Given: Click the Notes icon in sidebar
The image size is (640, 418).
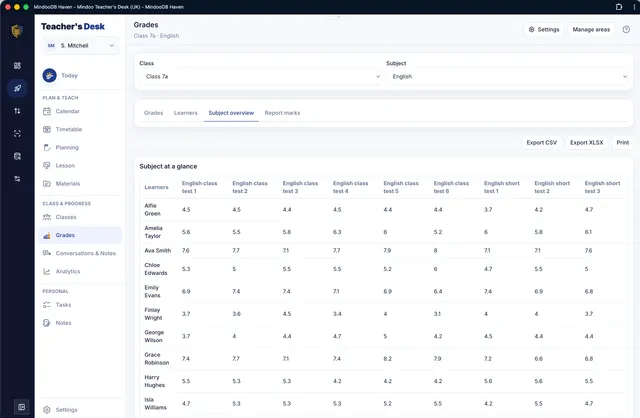Looking at the screenshot, I should (x=47, y=323).
